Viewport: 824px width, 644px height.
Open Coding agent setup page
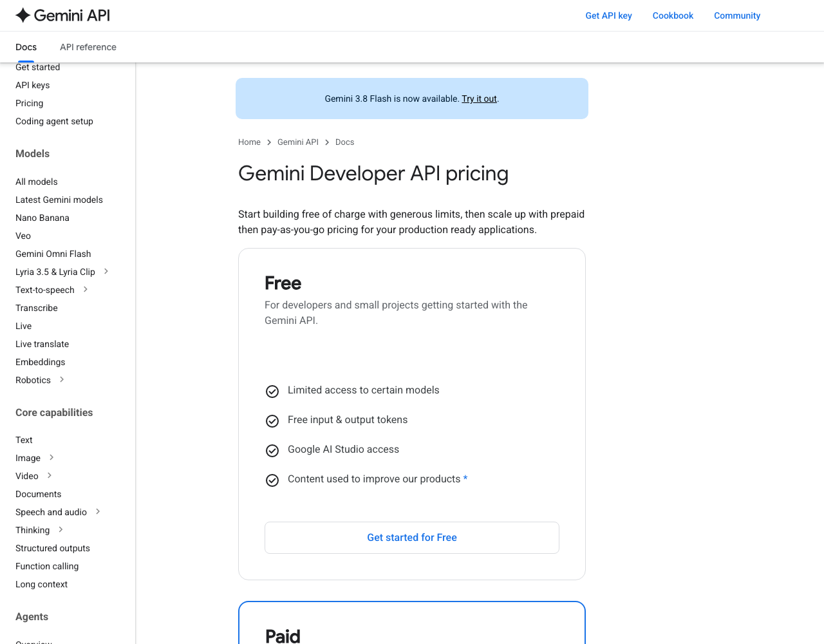(x=54, y=121)
